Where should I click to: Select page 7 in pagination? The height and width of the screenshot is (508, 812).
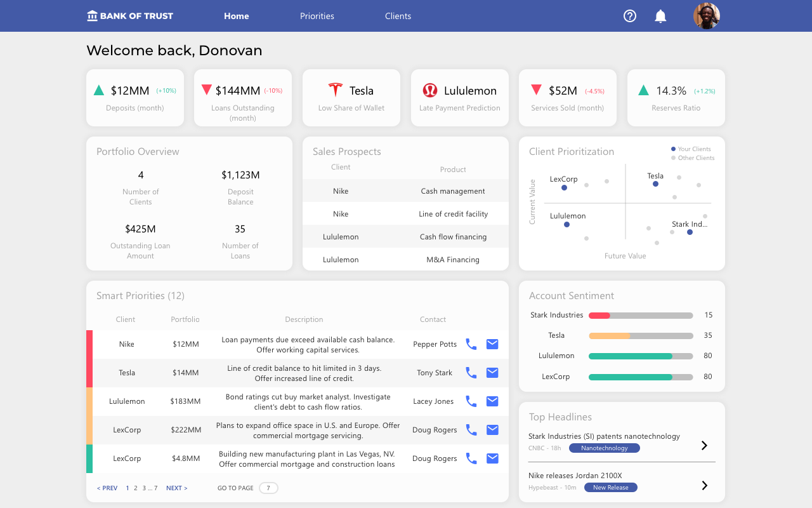click(x=156, y=488)
